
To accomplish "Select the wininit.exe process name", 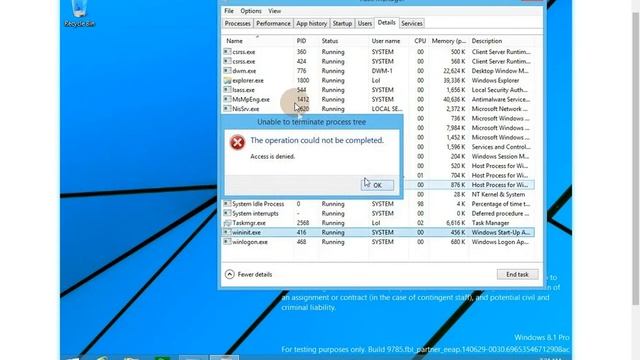I will pyautogui.click(x=247, y=232).
